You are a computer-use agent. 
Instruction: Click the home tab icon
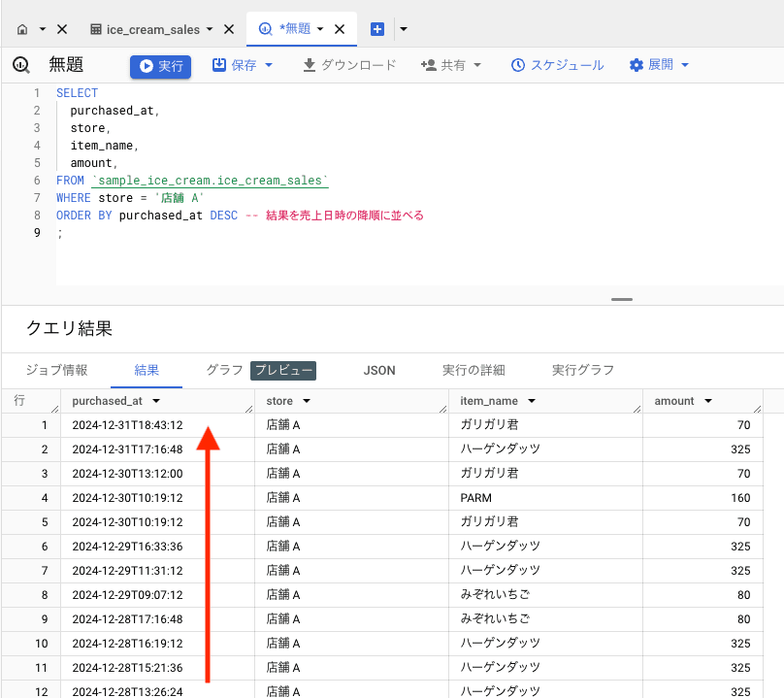23,29
